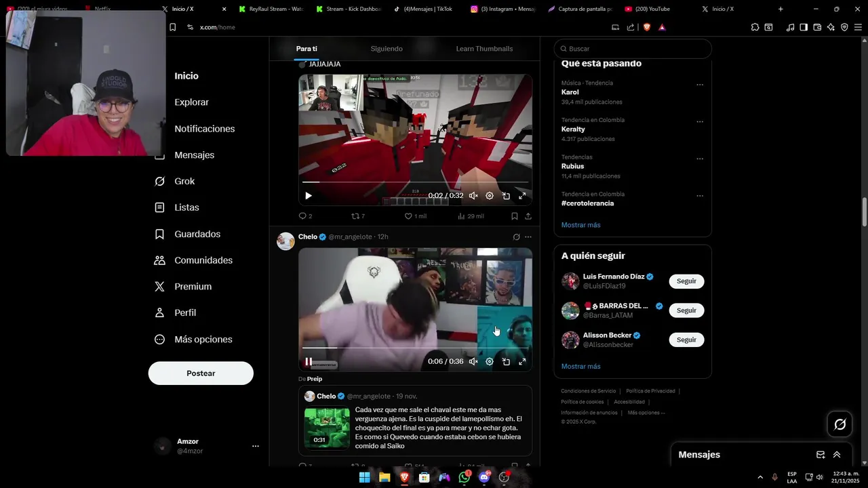Viewport: 868px width, 488px height.
Task: Switch to the Learn Thumbnails tab
Action: pyautogui.click(x=484, y=49)
